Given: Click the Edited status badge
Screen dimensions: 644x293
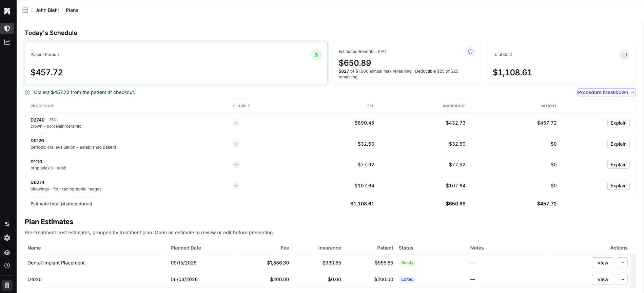Looking at the screenshot, I should click(x=407, y=279).
